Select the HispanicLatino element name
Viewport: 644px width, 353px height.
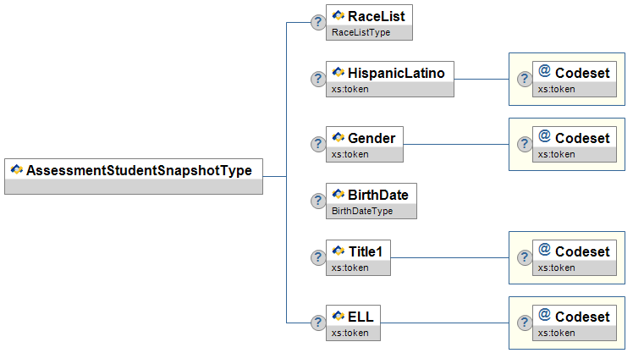(x=396, y=73)
